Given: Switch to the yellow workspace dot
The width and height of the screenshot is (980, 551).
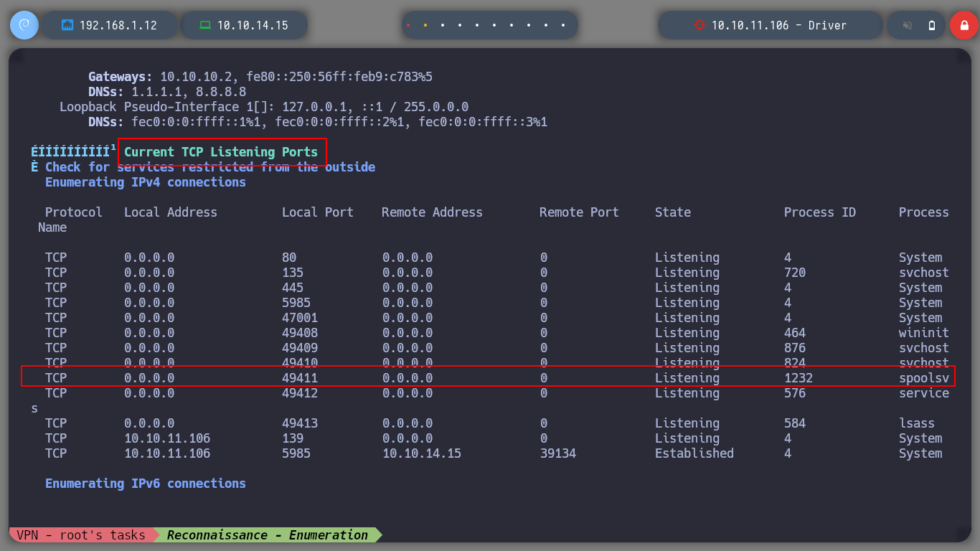Looking at the screenshot, I should coord(425,25).
